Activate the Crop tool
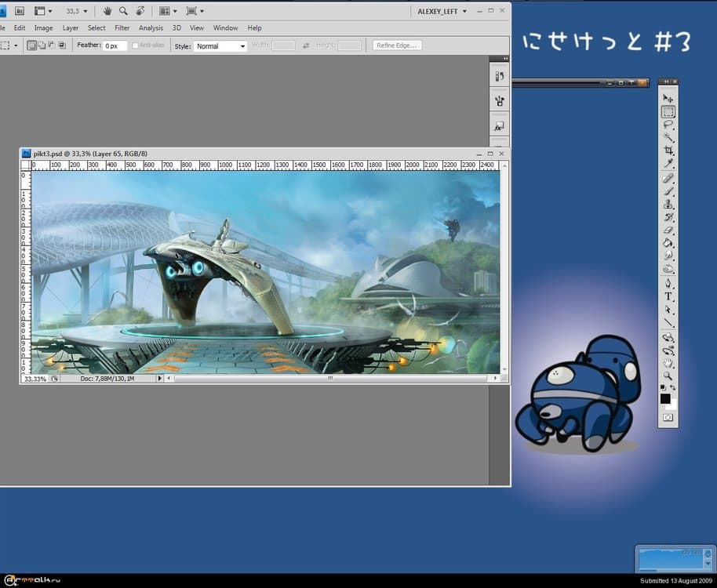 (668, 151)
